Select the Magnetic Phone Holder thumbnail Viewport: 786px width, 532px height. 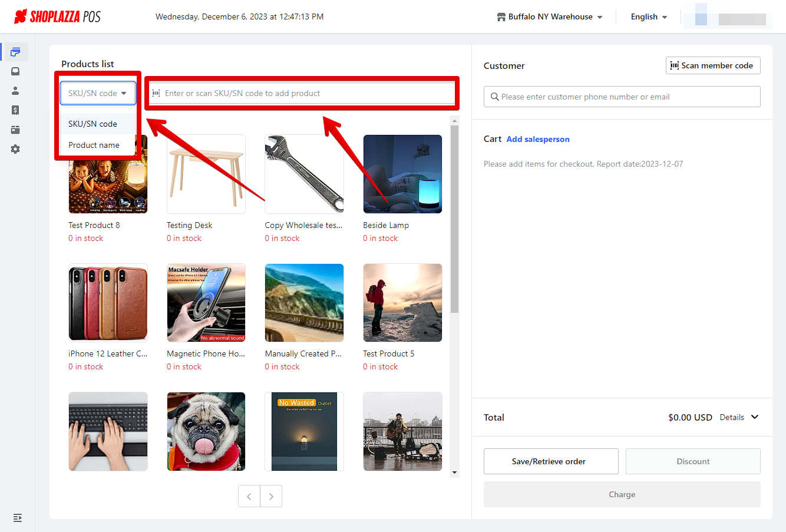pos(206,303)
